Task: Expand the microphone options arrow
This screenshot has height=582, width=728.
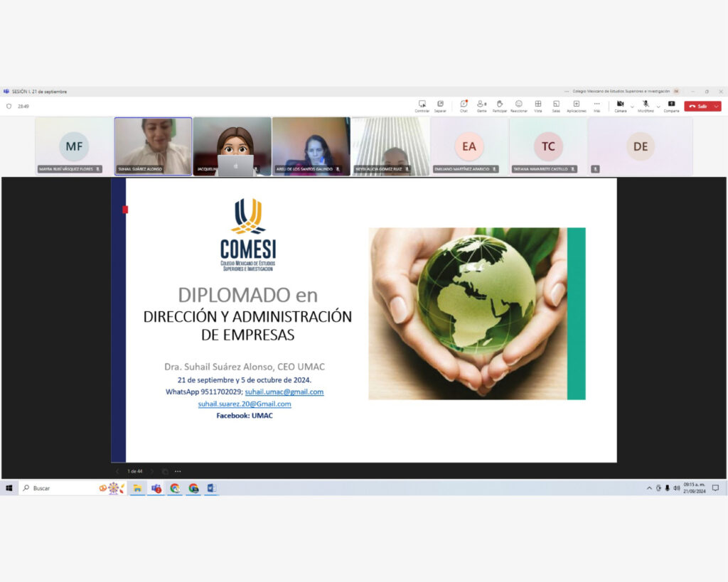Action: click(658, 107)
